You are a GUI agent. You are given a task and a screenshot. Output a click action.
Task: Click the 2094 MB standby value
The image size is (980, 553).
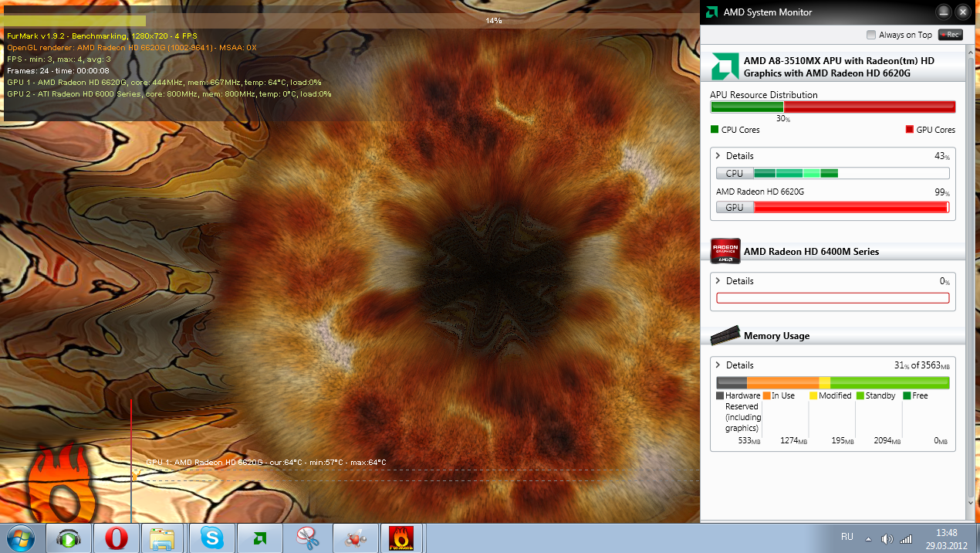[x=888, y=441]
